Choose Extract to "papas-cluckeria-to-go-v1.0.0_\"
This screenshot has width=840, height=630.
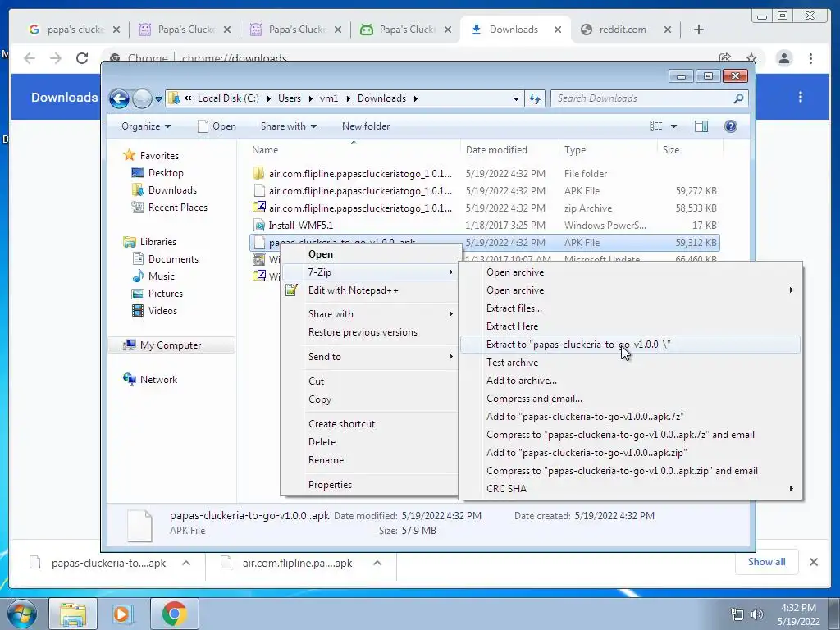[631, 345]
